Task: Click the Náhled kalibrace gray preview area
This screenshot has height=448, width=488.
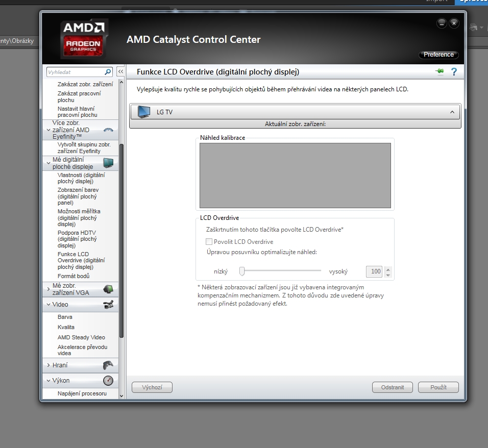Action: tap(295, 176)
